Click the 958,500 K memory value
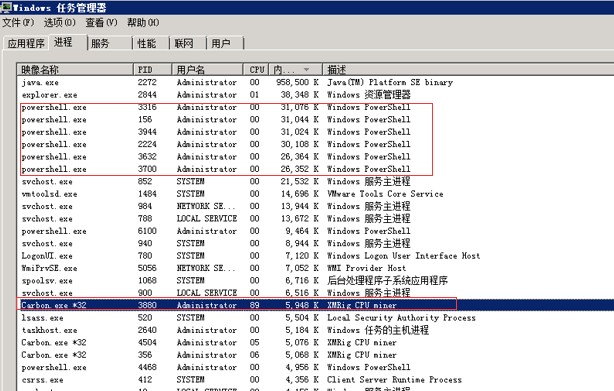Viewport: 614px width, 391px height. pos(297,83)
